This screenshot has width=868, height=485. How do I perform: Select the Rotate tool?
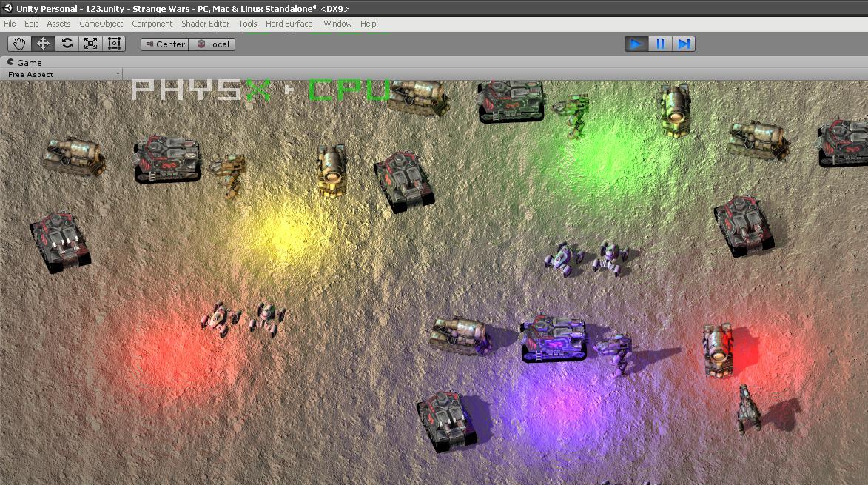click(x=67, y=44)
